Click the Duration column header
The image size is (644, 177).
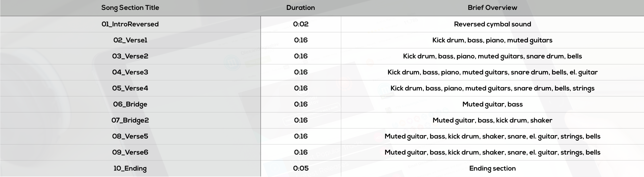point(301,8)
